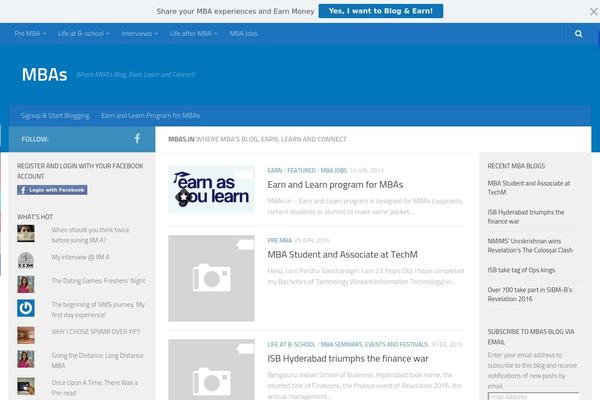The height and width of the screenshot is (400, 600).
Task: Click the Facebook follow icon
Action: point(137,139)
